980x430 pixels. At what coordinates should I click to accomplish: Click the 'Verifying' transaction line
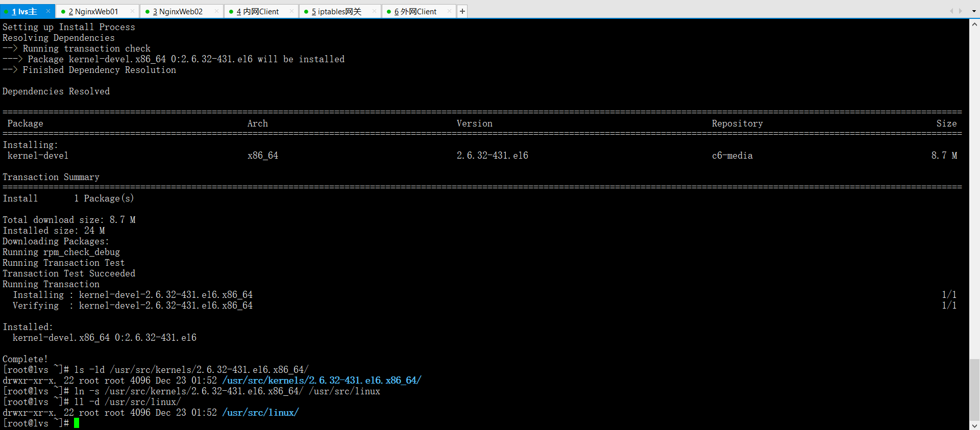point(133,305)
